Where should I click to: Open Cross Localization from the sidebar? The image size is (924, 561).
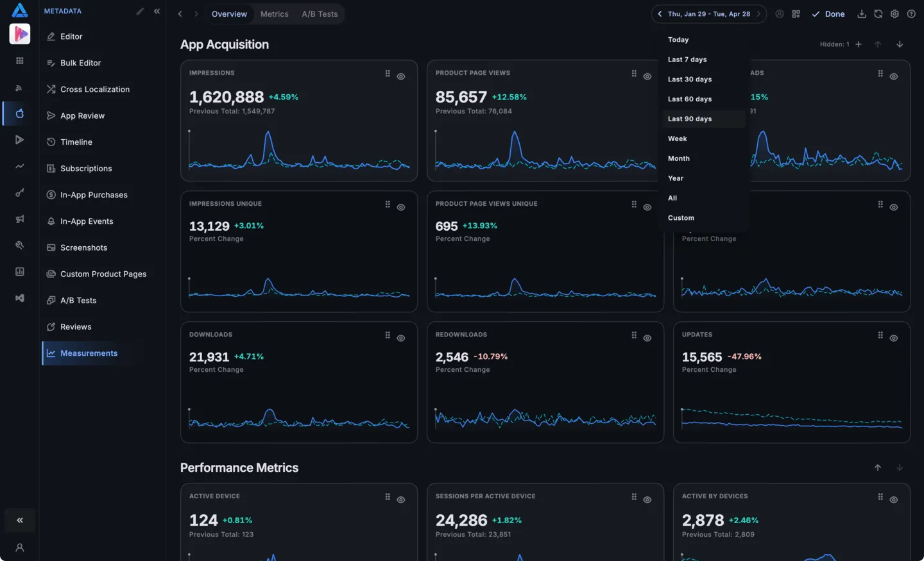[x=94, y=89]
